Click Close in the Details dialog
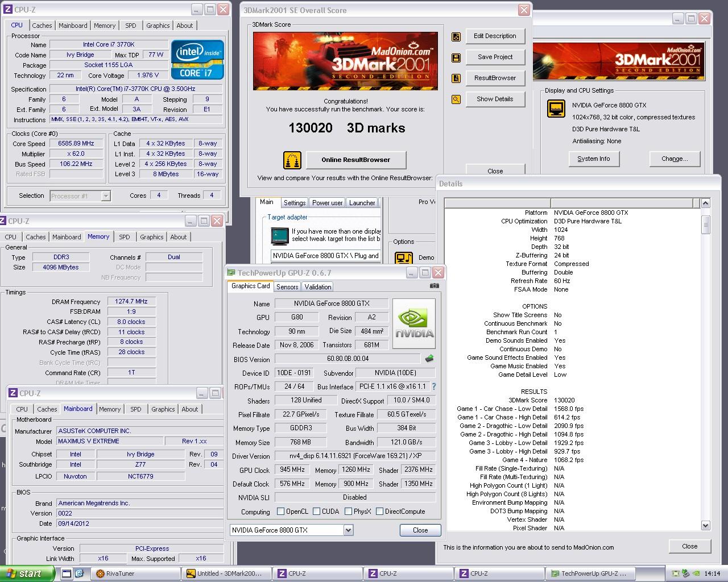 pos(690,546)
